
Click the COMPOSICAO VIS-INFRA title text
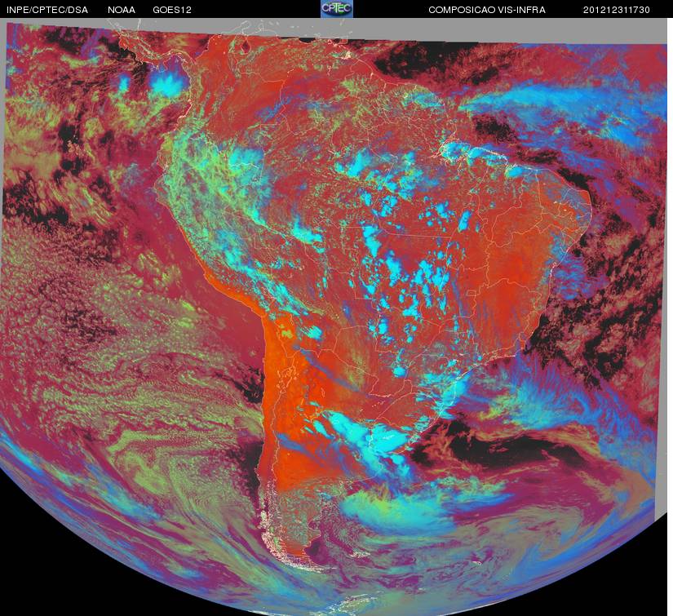coord(487,10)
